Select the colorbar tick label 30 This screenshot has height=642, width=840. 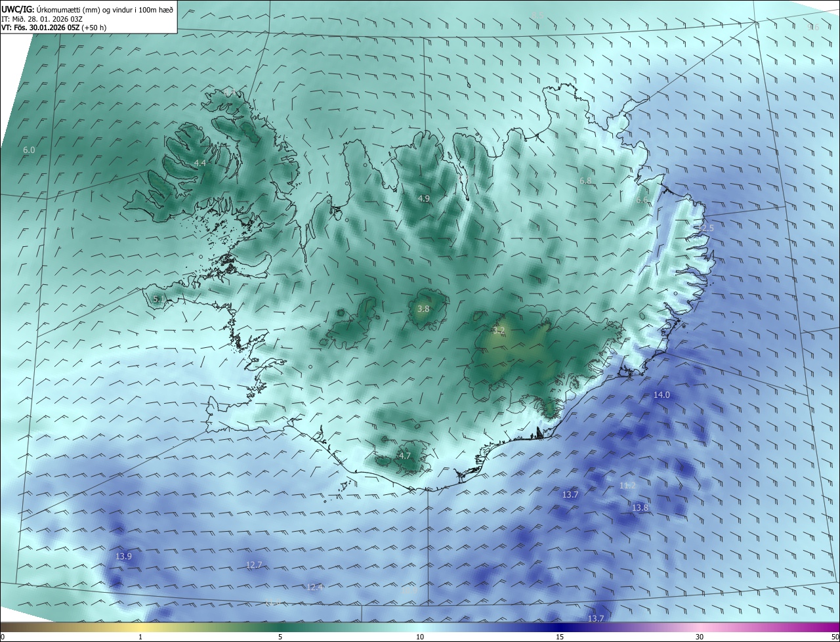[x=700, y=637]
